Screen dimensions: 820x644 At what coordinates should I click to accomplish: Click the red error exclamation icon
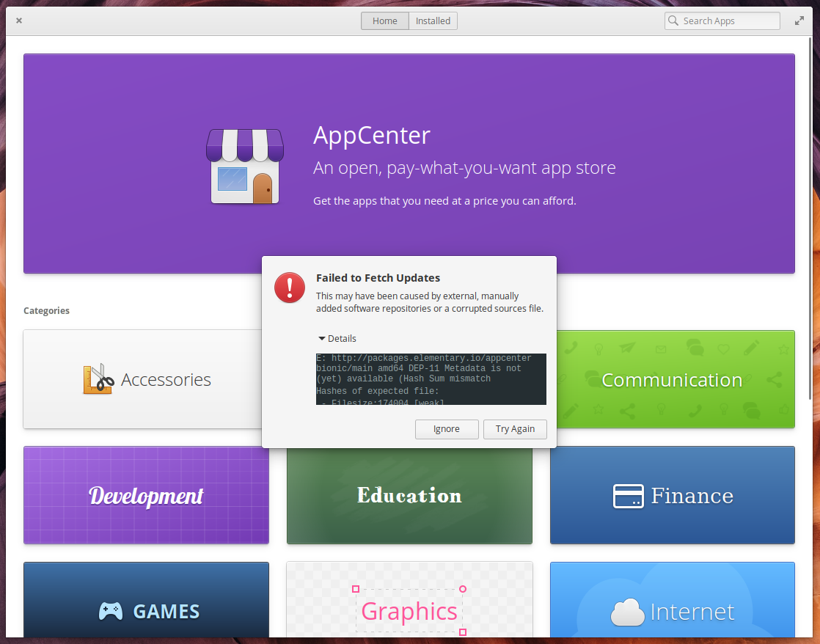point(290,288)
